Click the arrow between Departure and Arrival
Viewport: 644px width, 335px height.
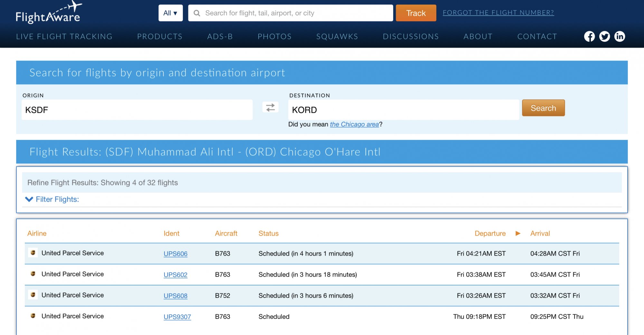(518, 233)
